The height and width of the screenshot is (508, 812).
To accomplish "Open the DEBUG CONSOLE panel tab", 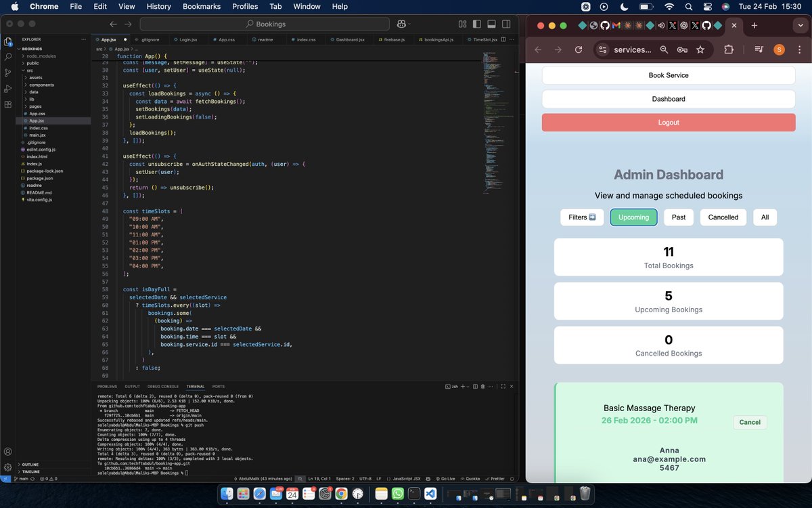I will point(163,386).
